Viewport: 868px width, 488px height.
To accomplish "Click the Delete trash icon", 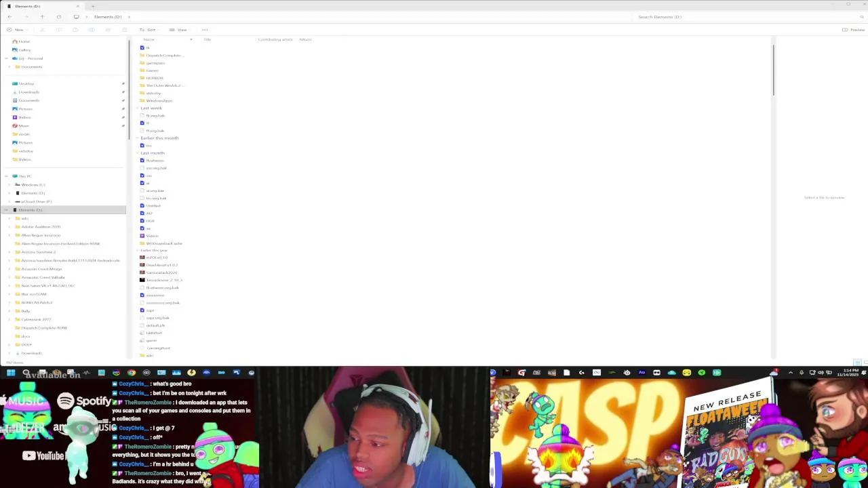I will pos(124,30).
